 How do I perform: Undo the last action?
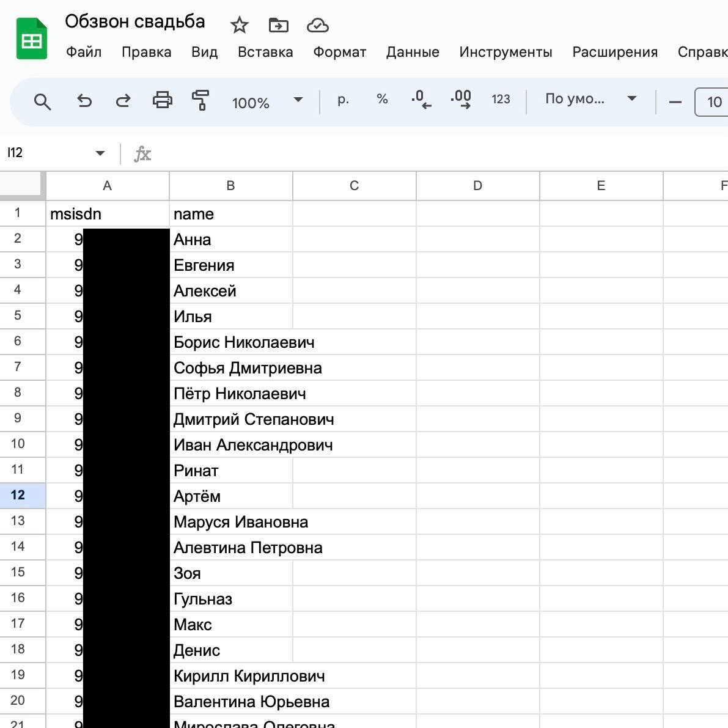pos(84,100)
